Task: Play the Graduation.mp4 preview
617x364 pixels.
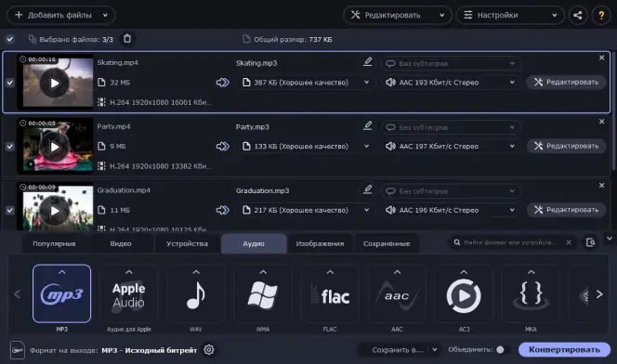Action: 55,211
